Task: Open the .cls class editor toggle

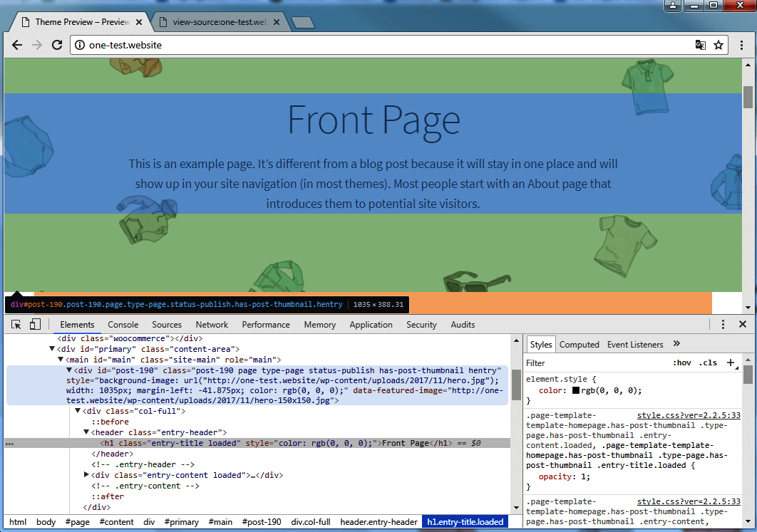Action: pyautogui.click(x=709, y=363)
